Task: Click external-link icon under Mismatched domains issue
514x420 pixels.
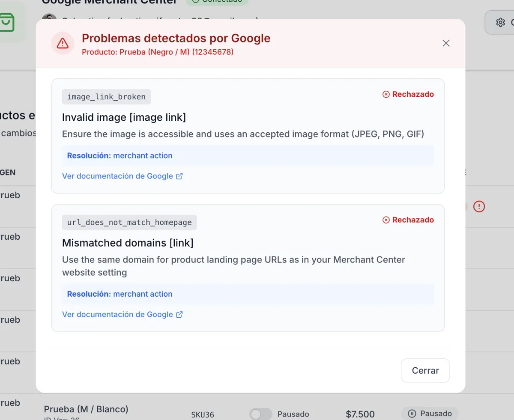Action: 179,314
